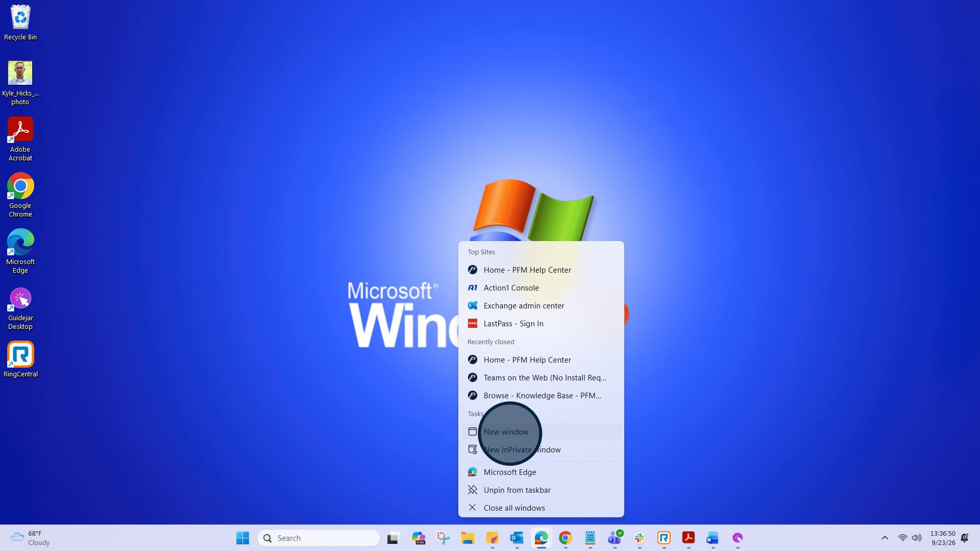Click the Windows Start button
980x551 pixels.
coord(242,538)
